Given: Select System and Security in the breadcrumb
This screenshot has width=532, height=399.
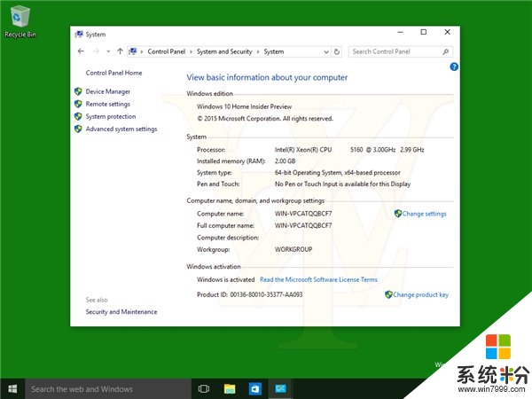Looking at the screenshot, I should pos(224,51).
